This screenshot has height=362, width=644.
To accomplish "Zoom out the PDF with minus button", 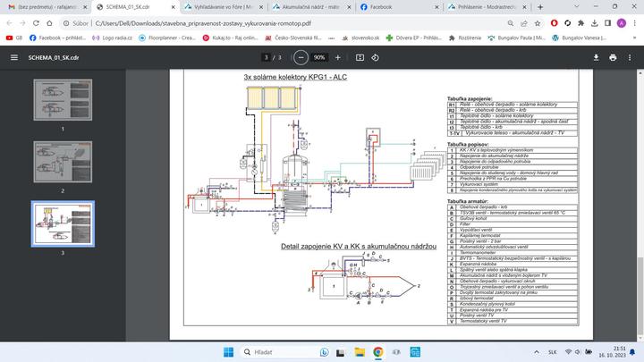I will [x=300, y=57].
